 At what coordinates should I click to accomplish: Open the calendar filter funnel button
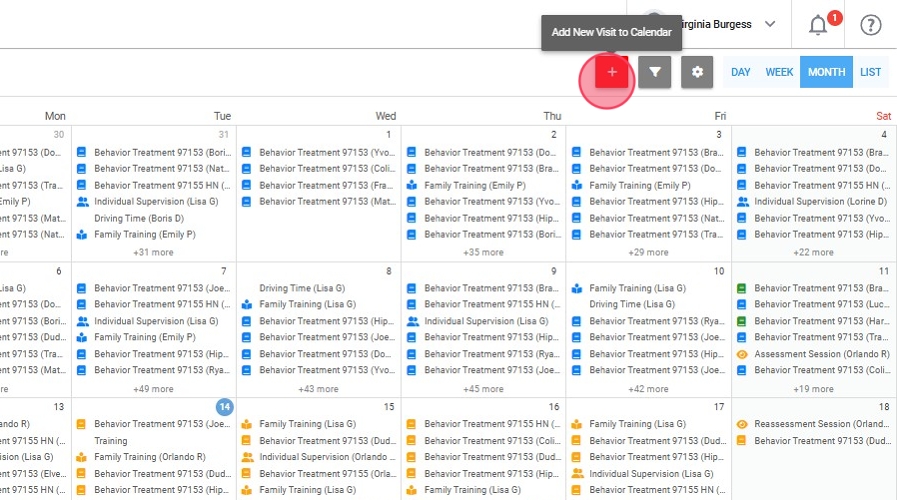pos(654,72)
